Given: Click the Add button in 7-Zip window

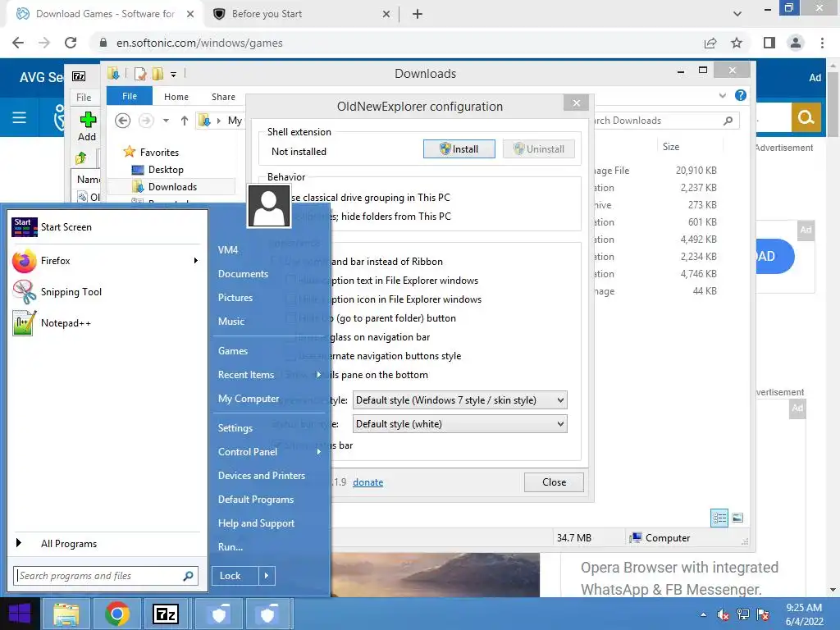Looking at the screenshot, I should click(87, 126).
